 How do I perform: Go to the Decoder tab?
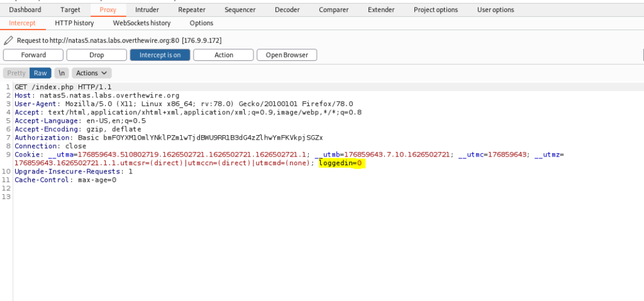[x=287, y=9]
